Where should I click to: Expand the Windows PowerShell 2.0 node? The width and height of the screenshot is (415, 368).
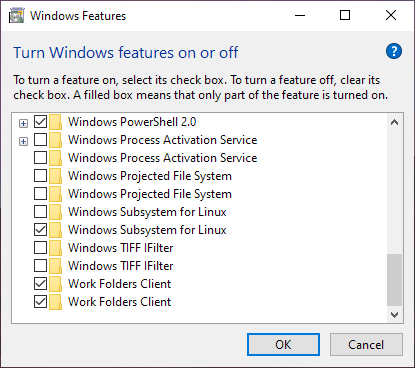[23, 124]
